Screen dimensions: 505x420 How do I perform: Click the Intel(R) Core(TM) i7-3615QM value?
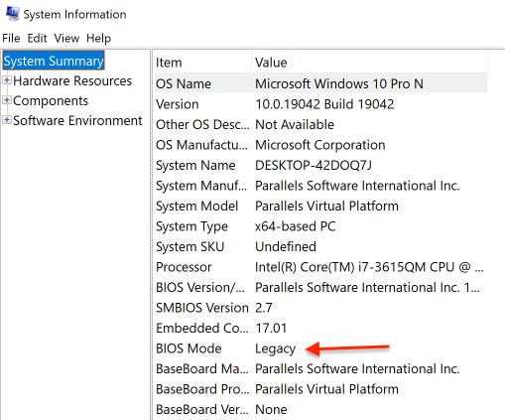[369, 267]
